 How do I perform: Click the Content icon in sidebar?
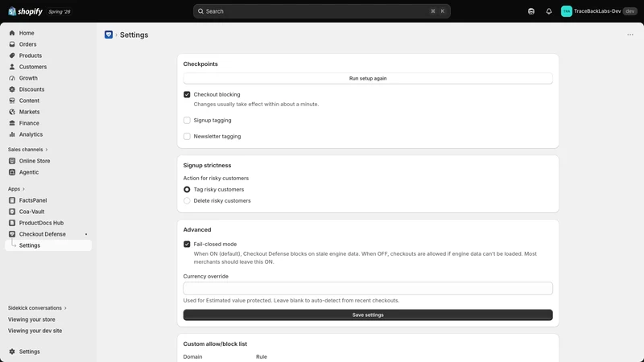click(12, 101)
